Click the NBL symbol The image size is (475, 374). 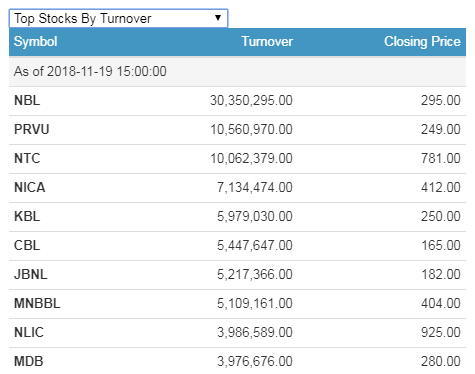click(27, 100)
